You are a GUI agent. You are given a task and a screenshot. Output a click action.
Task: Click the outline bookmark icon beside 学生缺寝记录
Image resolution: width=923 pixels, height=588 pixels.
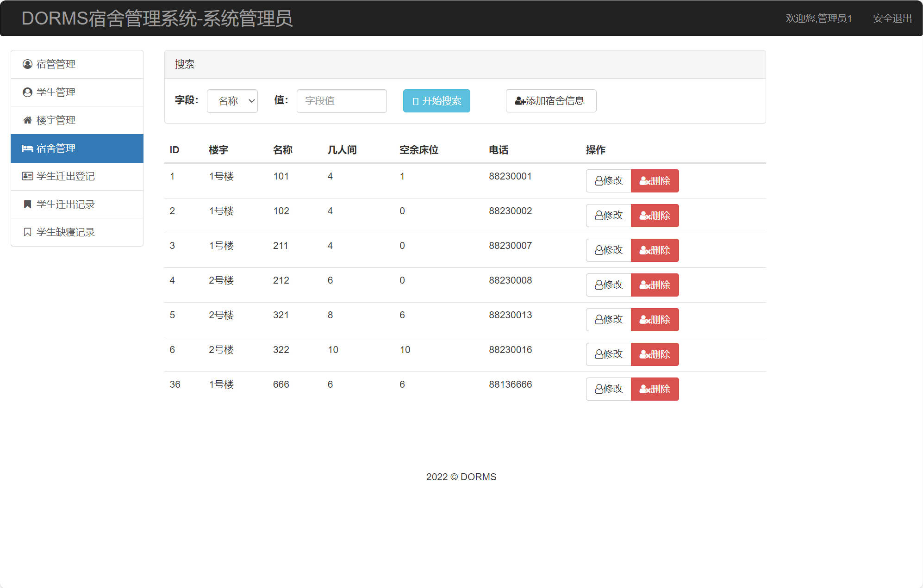click(x=27, y=232)
